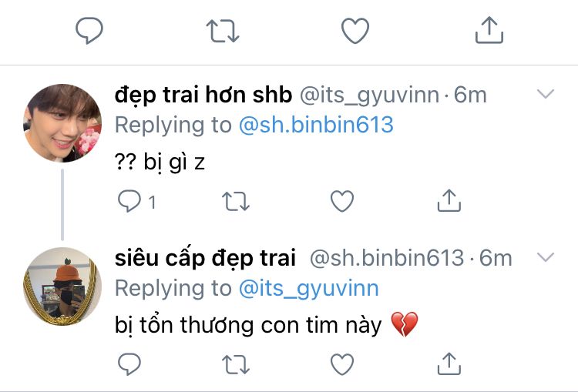Like the "bị tổn thương con tim này" tweet
578x392 pixels.
[342, 364]
